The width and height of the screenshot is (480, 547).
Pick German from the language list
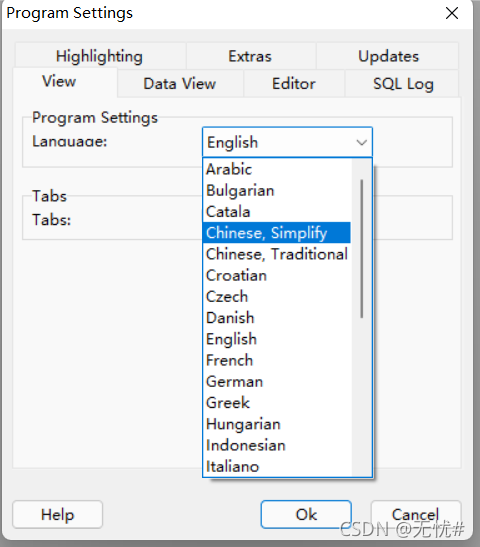277,381
